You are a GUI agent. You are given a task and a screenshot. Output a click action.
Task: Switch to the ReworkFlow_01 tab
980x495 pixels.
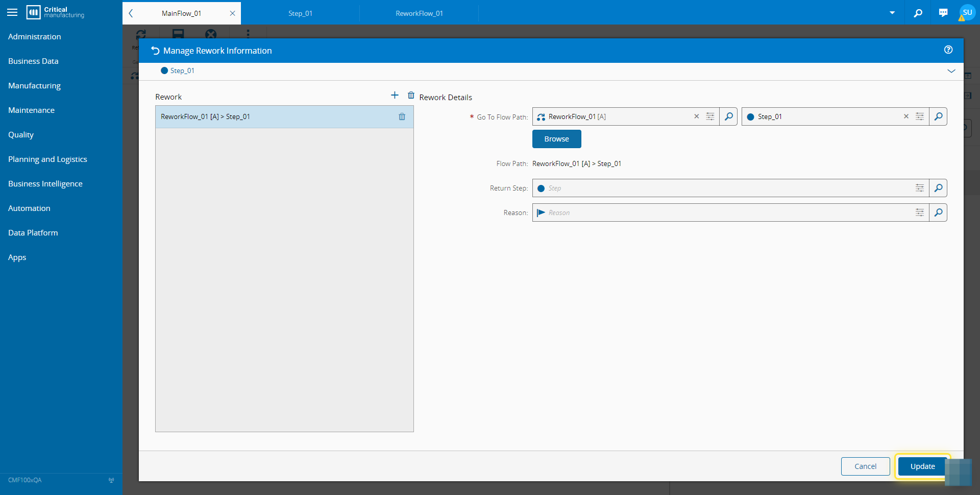(419, 13)
